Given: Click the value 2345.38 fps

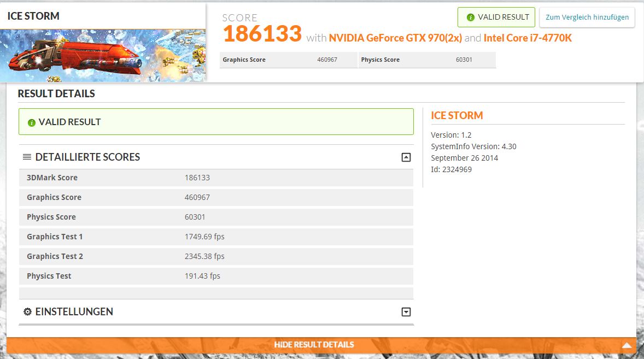Looking at the screenshot, I should tap(204, 256).
